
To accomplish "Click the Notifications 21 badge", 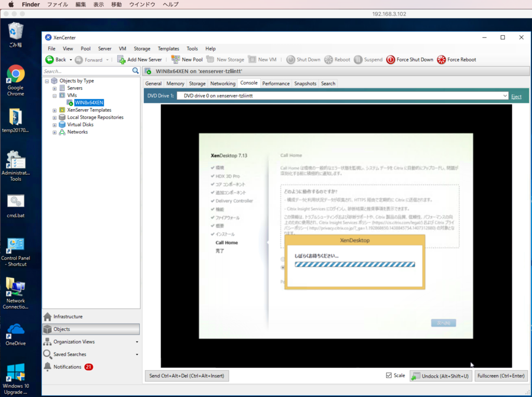I will (x=88, y=367).
